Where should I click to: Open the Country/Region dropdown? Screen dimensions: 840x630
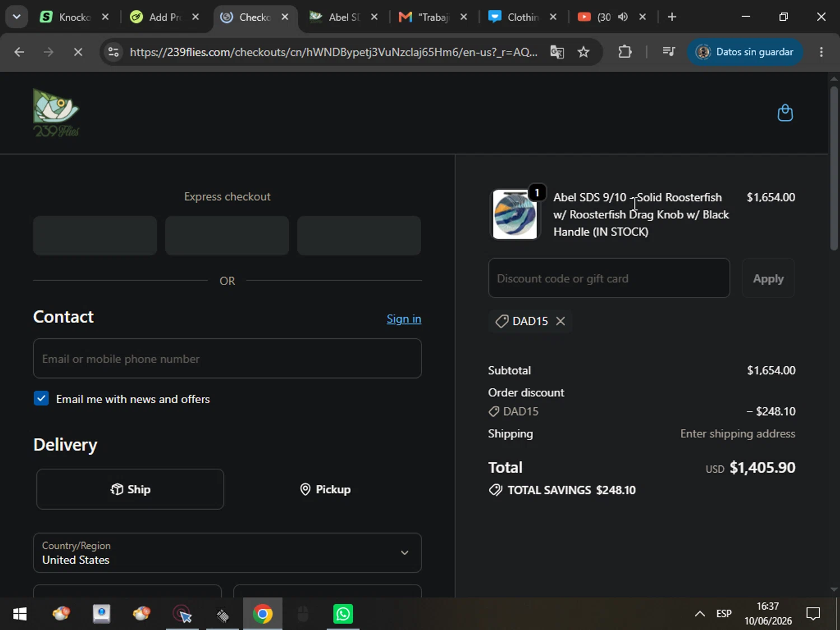[x=227, y=553]
